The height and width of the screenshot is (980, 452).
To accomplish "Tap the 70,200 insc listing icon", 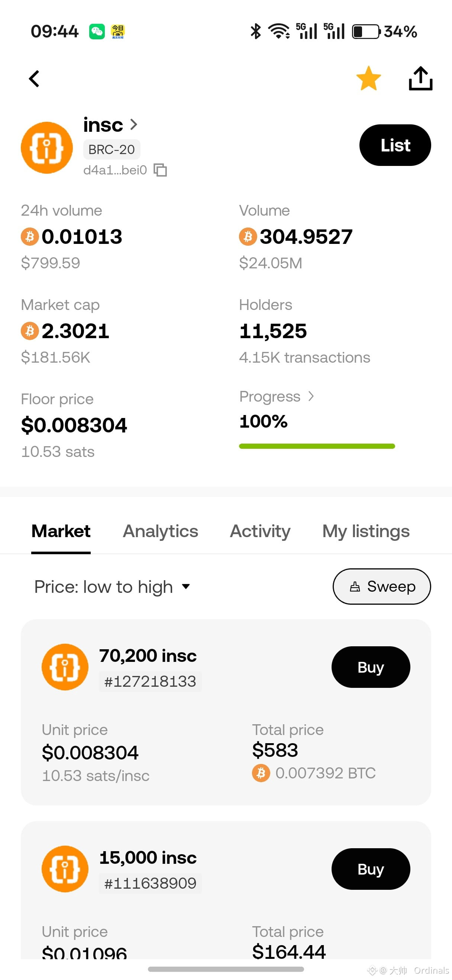I will click(65, 667).
